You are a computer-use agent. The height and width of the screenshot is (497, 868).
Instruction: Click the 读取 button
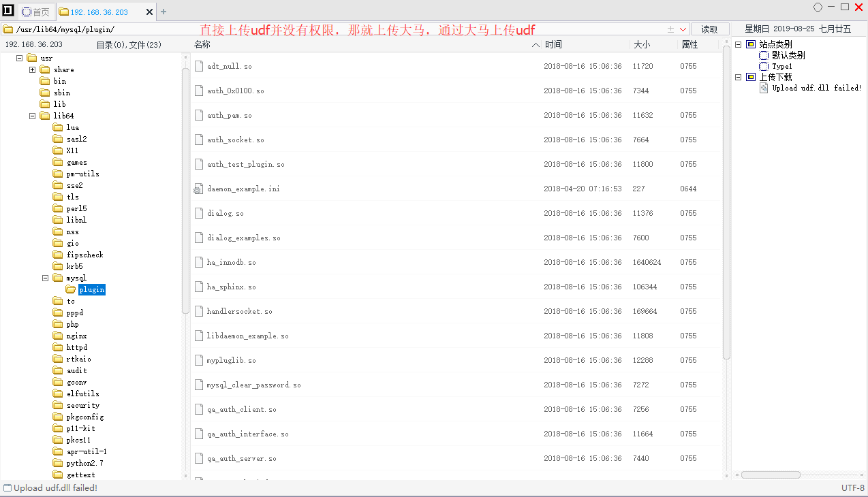click(x=710, y=29)
